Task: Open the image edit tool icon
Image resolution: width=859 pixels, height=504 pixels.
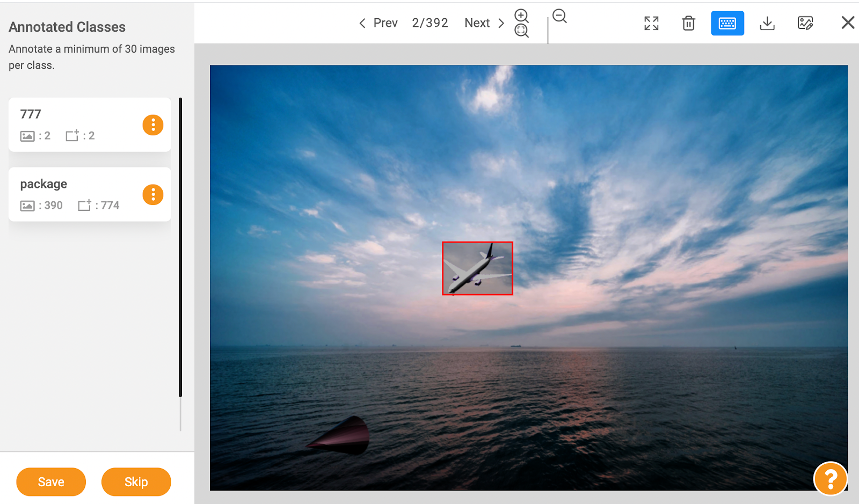Action: pos(805,23)
